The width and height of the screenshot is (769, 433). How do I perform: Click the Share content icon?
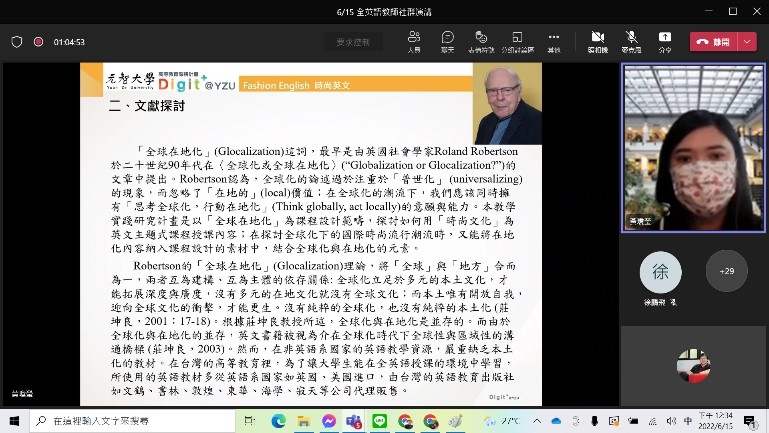[665, 41]
